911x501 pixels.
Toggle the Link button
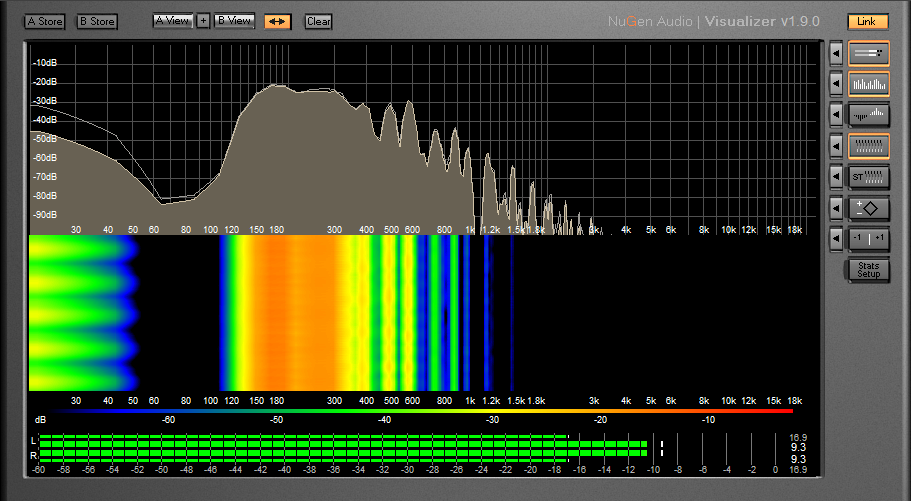pyautogui.click(x=867, y=21)
